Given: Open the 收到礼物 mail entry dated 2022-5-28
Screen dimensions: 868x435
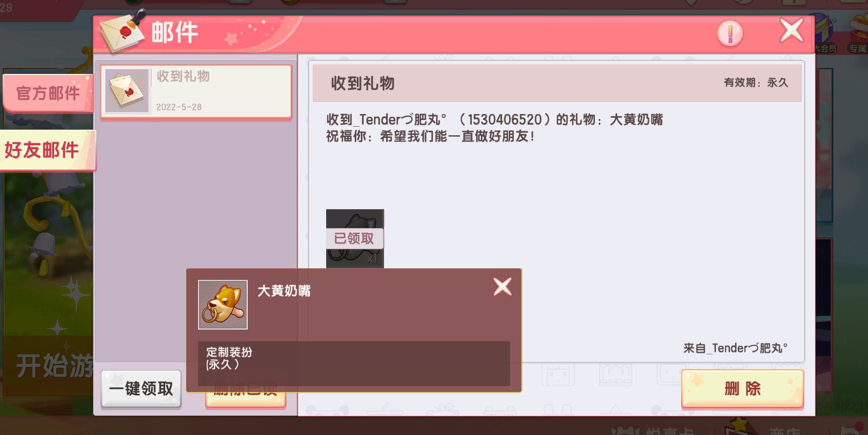Looking at the screenshot, I should [196, 92].
